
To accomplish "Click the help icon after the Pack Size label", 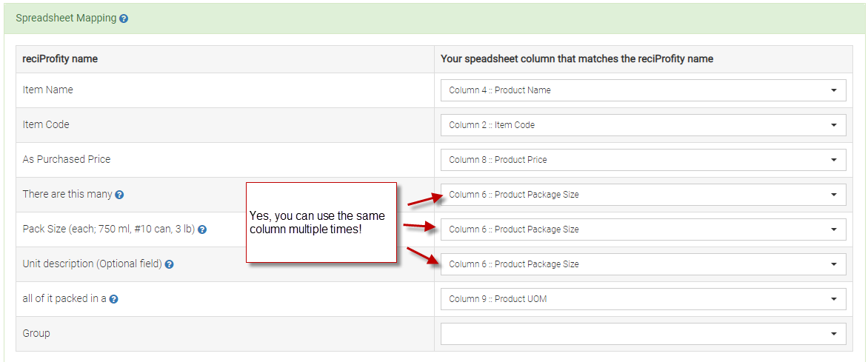I will pos(202,229).
